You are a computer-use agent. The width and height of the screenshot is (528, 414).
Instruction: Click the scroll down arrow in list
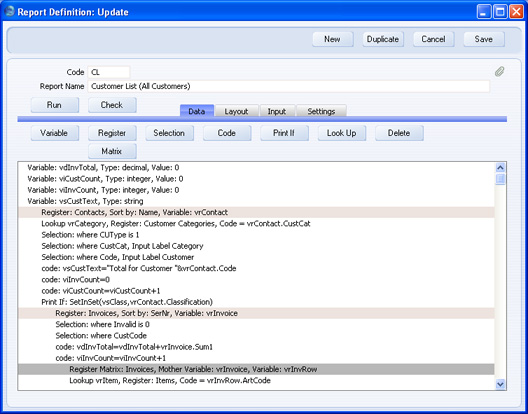click(500, 384)
